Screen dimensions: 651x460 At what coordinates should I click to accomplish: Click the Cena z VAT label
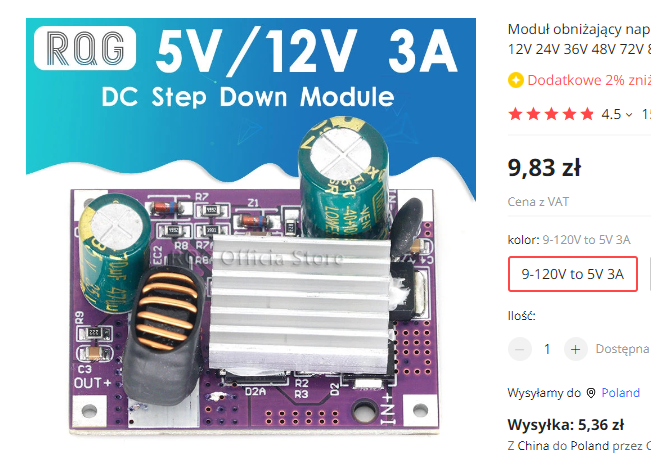(x=538, y=202)
